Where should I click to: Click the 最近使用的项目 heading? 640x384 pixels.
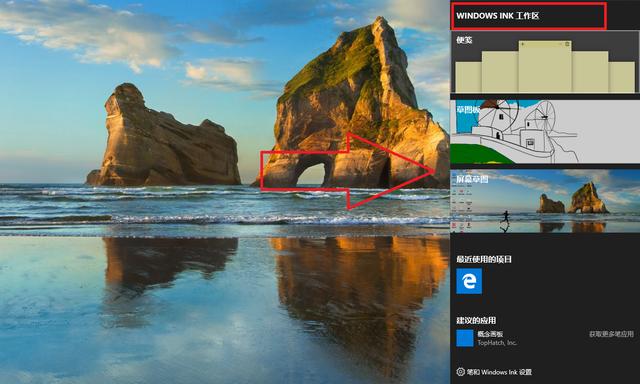(x=484, y=259)
